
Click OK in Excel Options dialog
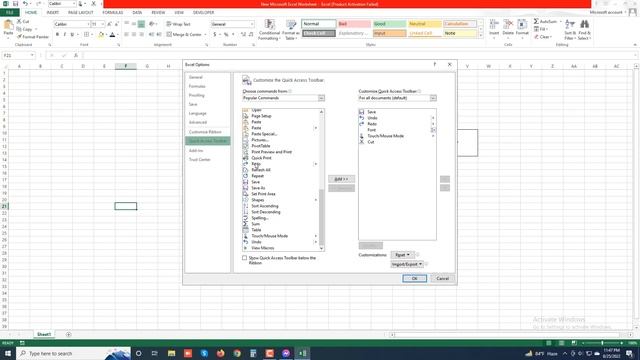pyautogui.click(x=414, y=278)
